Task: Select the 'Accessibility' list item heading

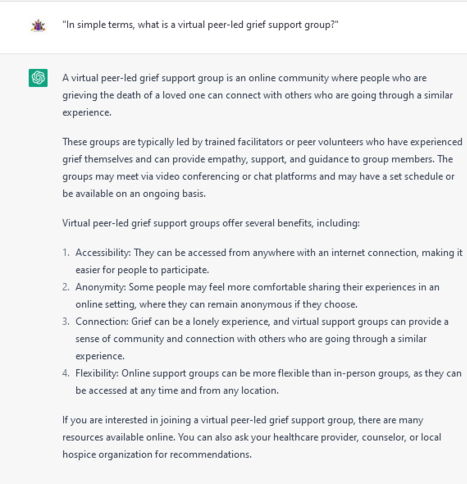Action: coord(103,253)
